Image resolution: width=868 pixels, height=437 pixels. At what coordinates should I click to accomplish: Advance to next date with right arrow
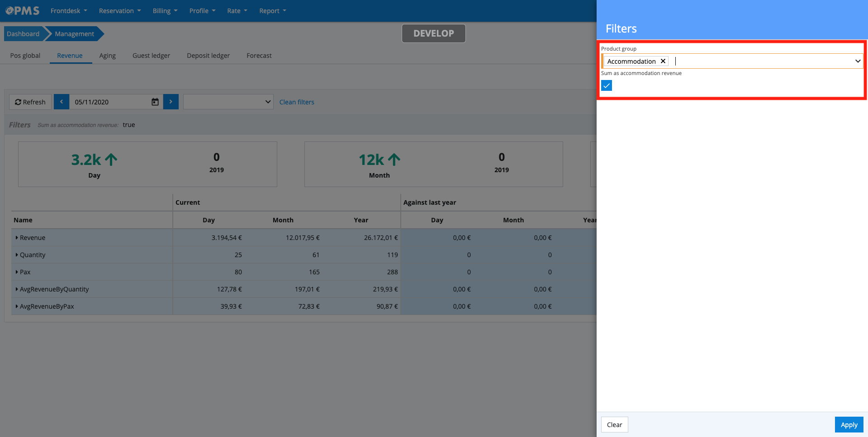(171, 102)
